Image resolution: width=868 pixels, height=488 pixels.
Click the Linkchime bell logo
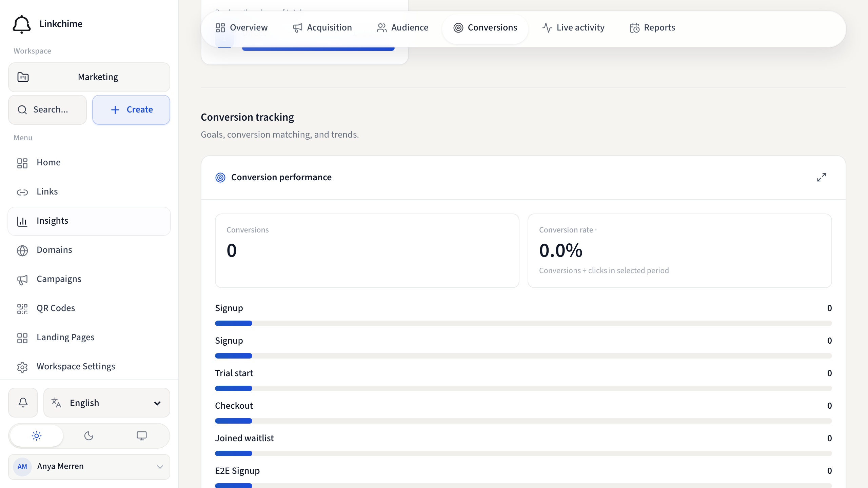22,24
